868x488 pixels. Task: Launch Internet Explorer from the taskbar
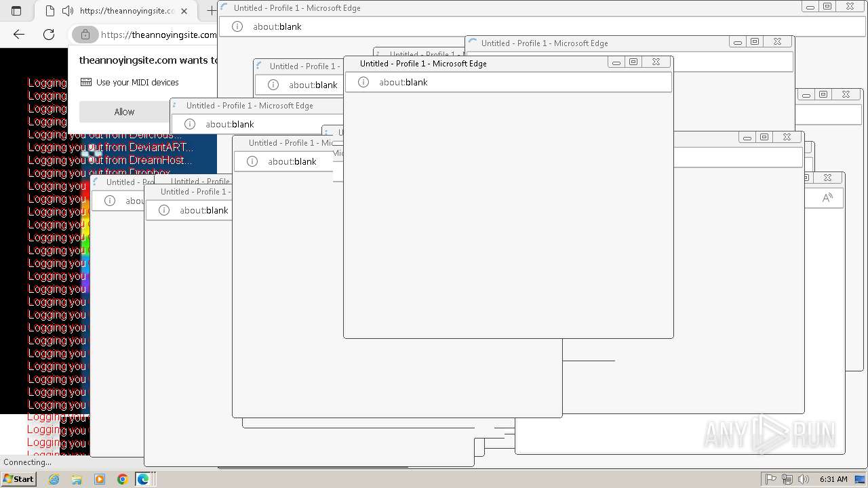click(54, 479)
